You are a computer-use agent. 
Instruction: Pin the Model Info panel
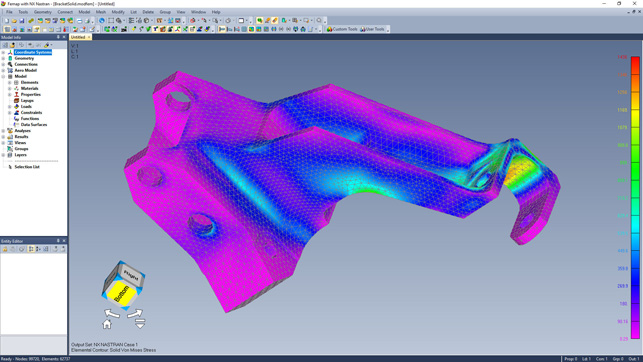(58, 37)
